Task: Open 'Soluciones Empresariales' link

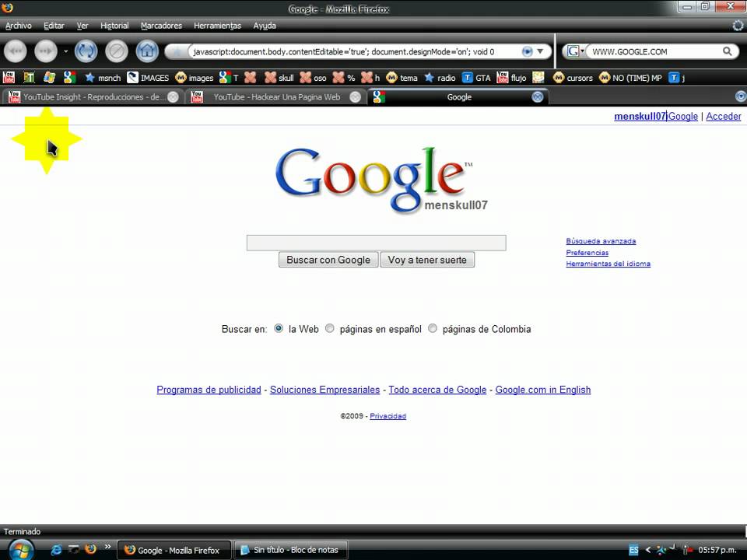Action: click(325, 390)
